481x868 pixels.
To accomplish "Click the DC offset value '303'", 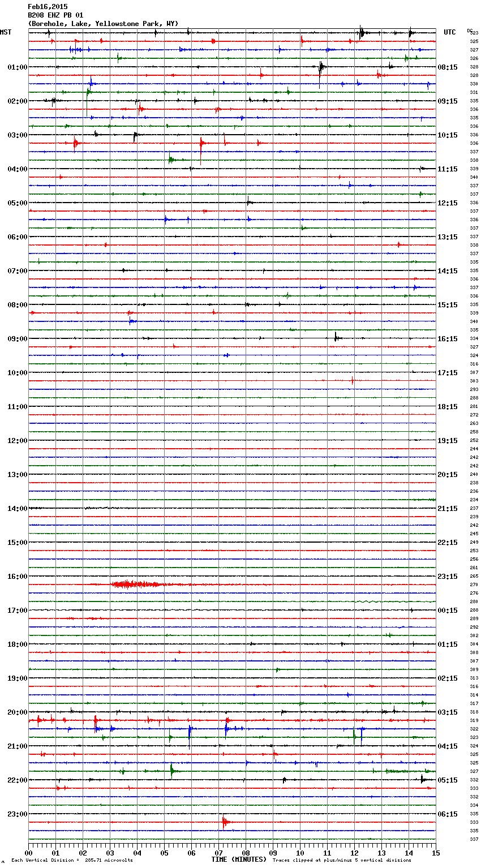I will tap(474, 381).
